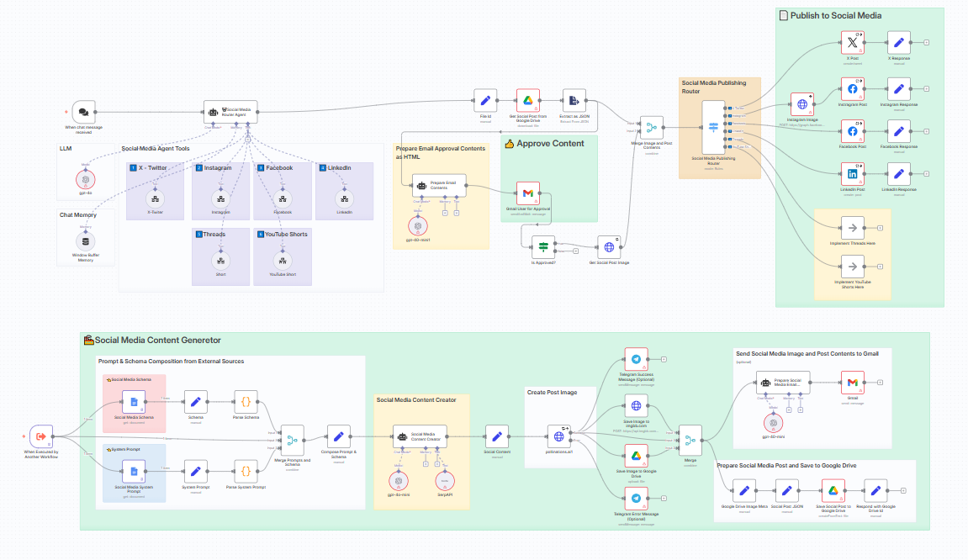Screen dimensions: 968x560
Task: Click the plus connector after X Response
Action: (926, 42)
